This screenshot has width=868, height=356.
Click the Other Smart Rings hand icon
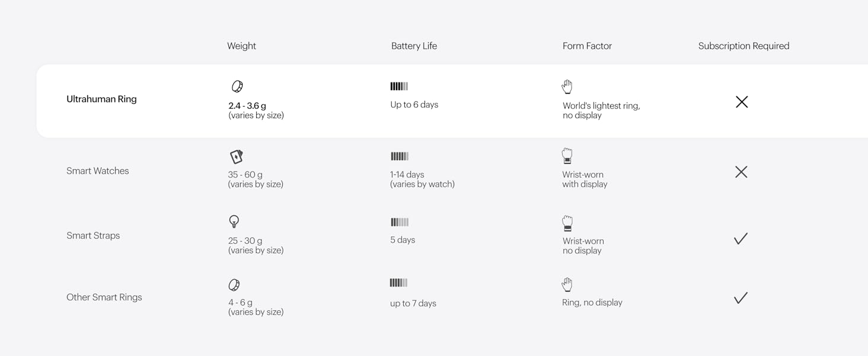click(x=567, y=285)
